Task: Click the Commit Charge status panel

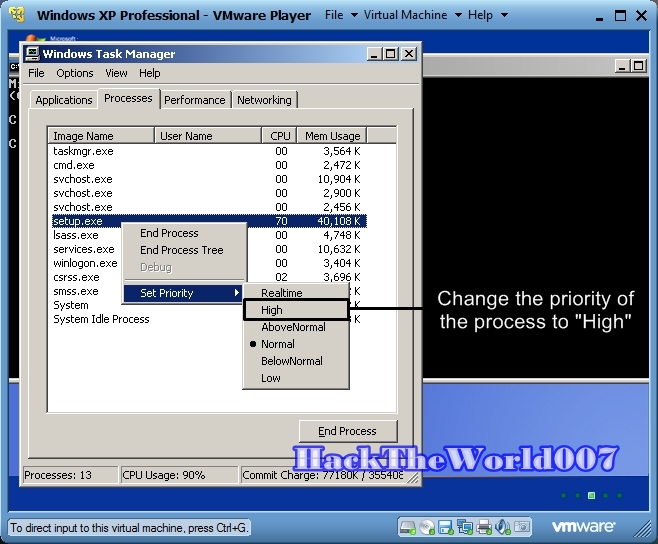Action: click(x=322, y=475)
